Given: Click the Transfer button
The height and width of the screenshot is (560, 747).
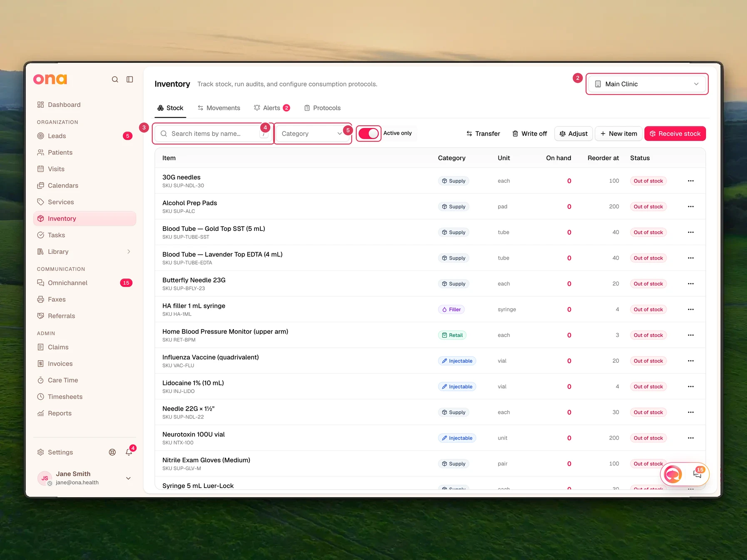Looking at the screenshot, I should 483,134.
